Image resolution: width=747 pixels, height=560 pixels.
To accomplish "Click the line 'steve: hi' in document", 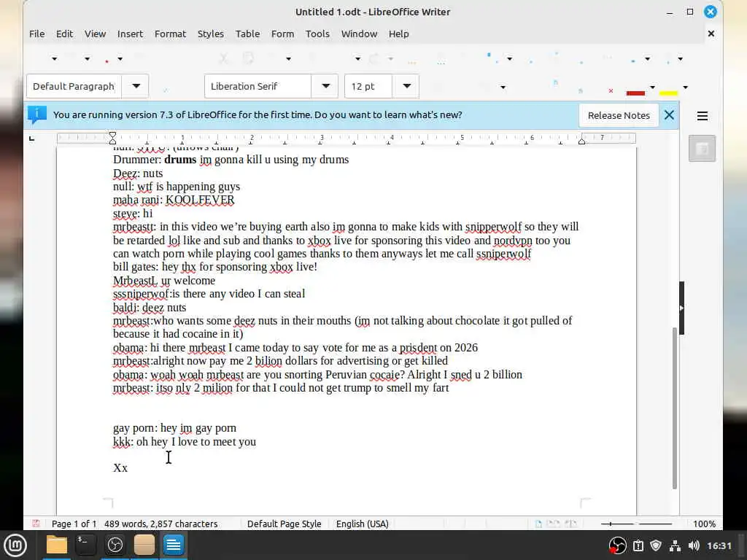I will [x=133, y=214].
